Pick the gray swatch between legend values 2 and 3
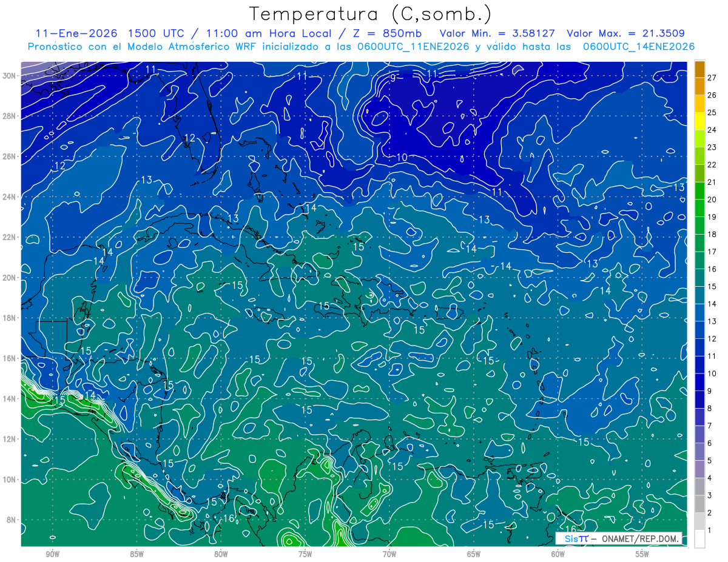728x562 pixels. tap(700, 504)
